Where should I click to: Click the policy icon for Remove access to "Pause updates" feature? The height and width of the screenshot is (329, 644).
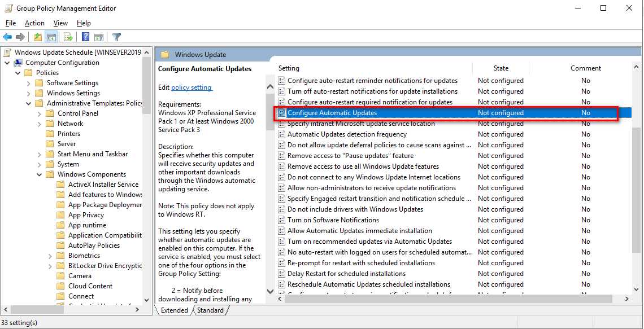281,156
